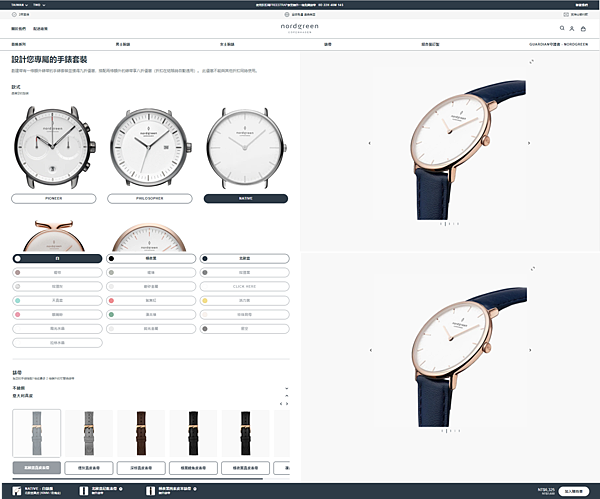Image resolution: width=600 pixels, height=499 pixels.
Task: Open the fifth main navigation item
Action: 430,44
